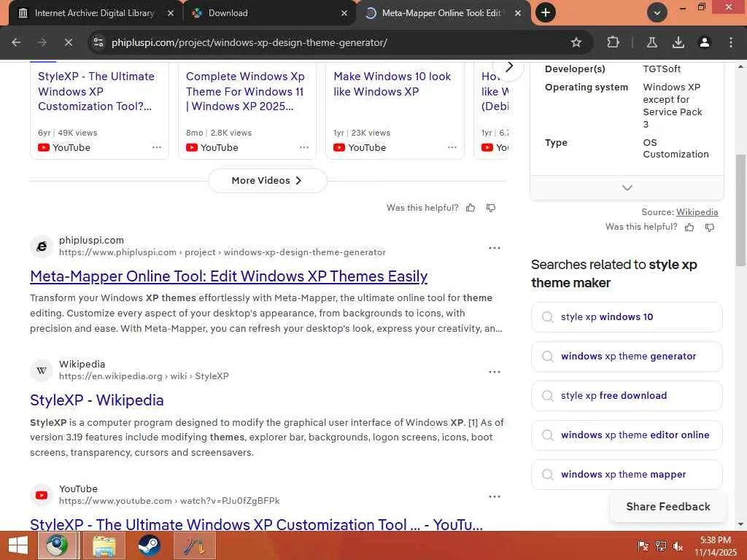Open Complete Windows Xp Theme video
This screenshot has width=747, height=560.
(x=245, y=91)
